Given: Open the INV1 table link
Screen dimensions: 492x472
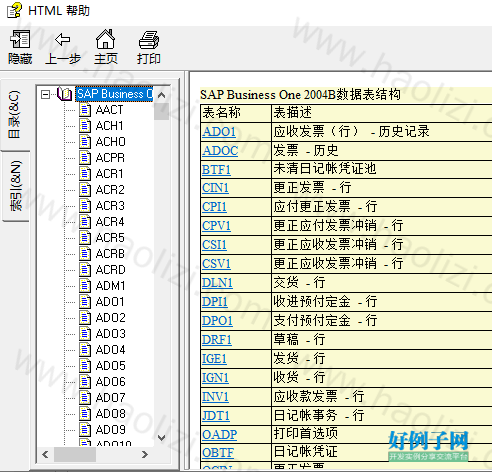Looking at the screenshot, I should [215, 397].
